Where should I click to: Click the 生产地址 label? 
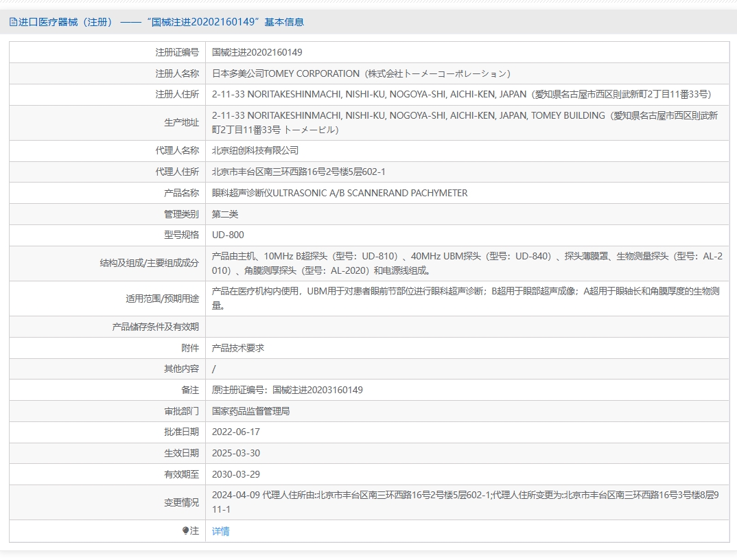pos(181,123)
